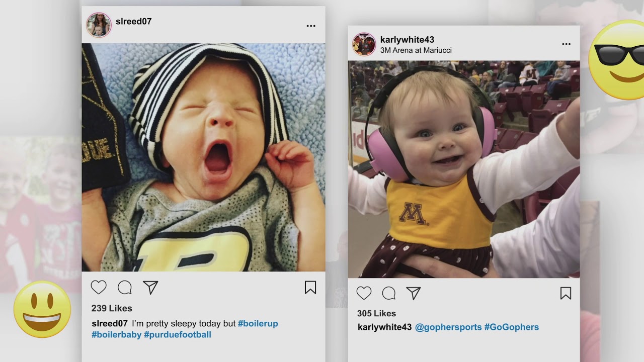Bookmark the slreed07 yawning baby post
Viewport: 644px width, 362px height.
(x=310, y=287)
